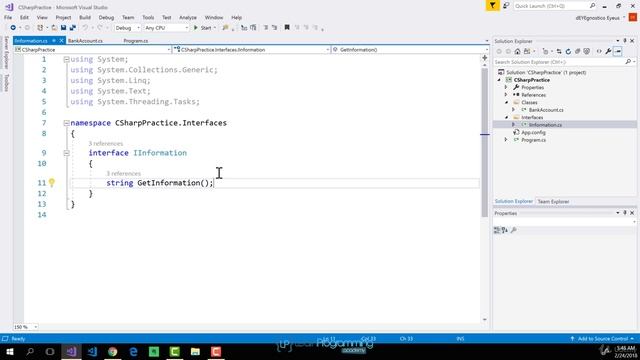Click the 3 references CodeLens above GetInformation
This screenshot has width=640, height=360.
coord(124,173)
